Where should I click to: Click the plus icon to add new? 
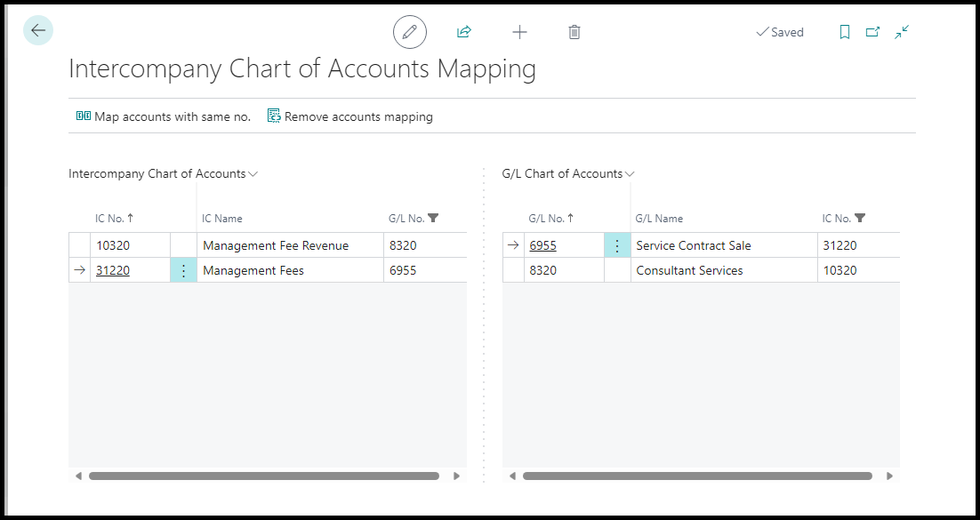coord(519,32)
